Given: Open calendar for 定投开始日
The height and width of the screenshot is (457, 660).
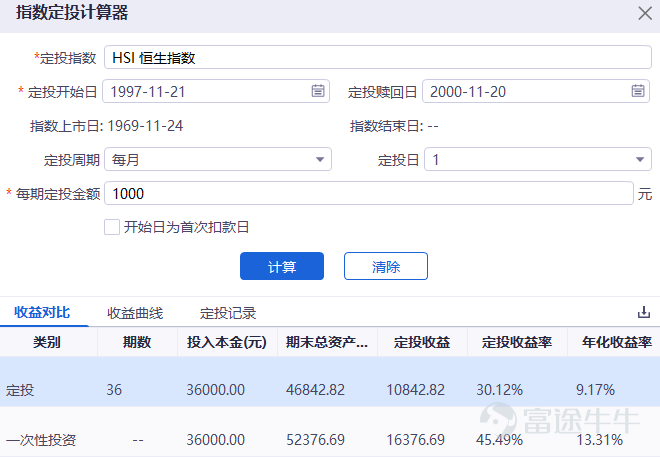Looking at the screenshot, I should (318, 90).
